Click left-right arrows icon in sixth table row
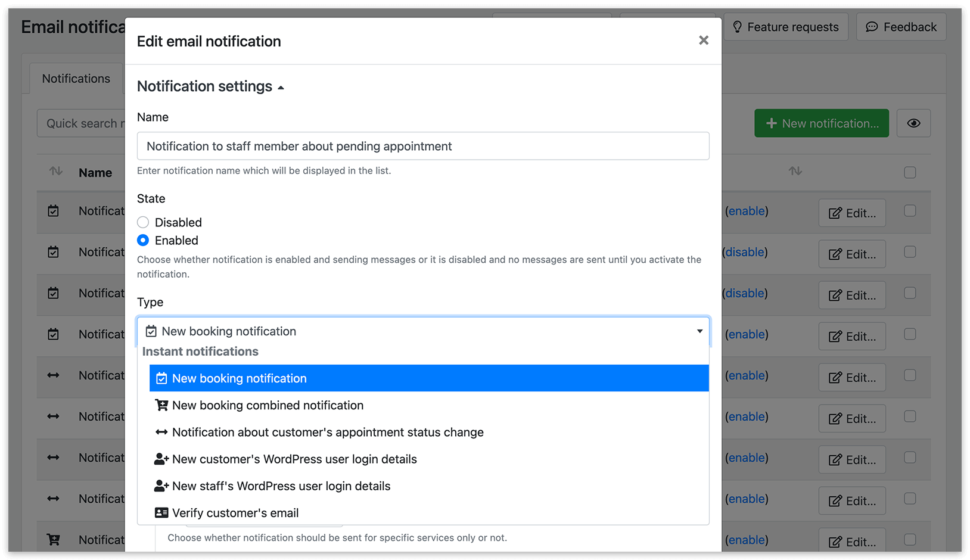The height and width of the screenshot is (560, 970). pos(54,416)
